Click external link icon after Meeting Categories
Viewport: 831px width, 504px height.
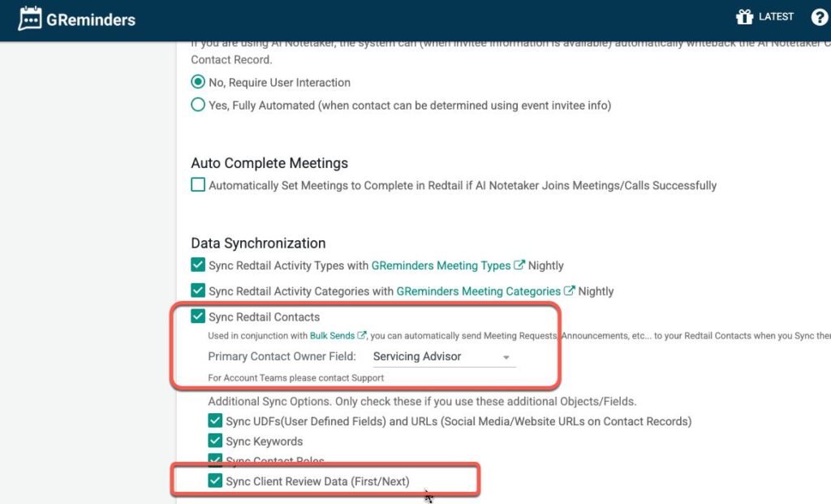570,291
